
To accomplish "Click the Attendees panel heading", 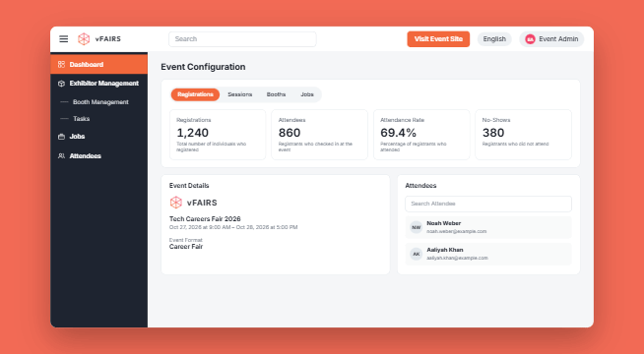I will [x=420, y=186].
